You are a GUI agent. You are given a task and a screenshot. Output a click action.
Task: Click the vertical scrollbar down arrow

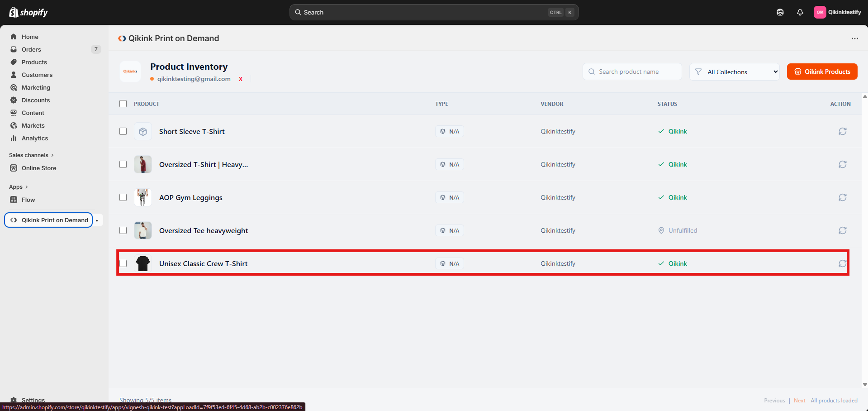click(x=865, y=385)
